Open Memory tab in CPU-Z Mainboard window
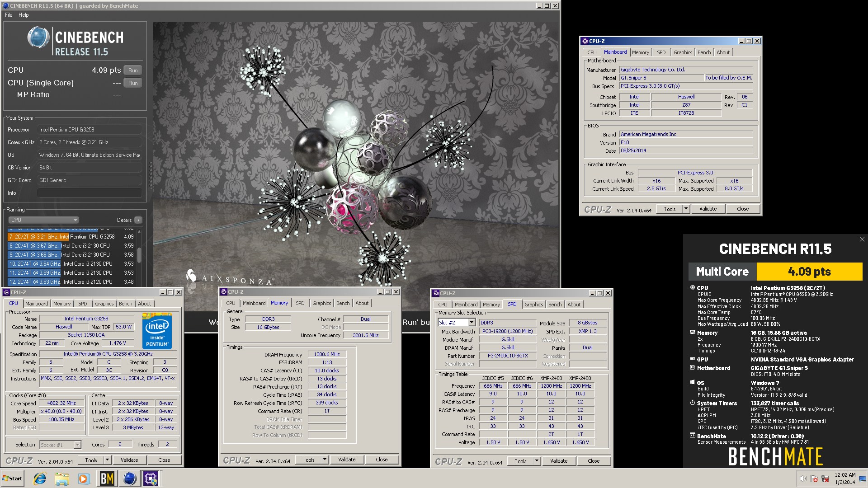 pyautogui.click(x=640, y=52)
